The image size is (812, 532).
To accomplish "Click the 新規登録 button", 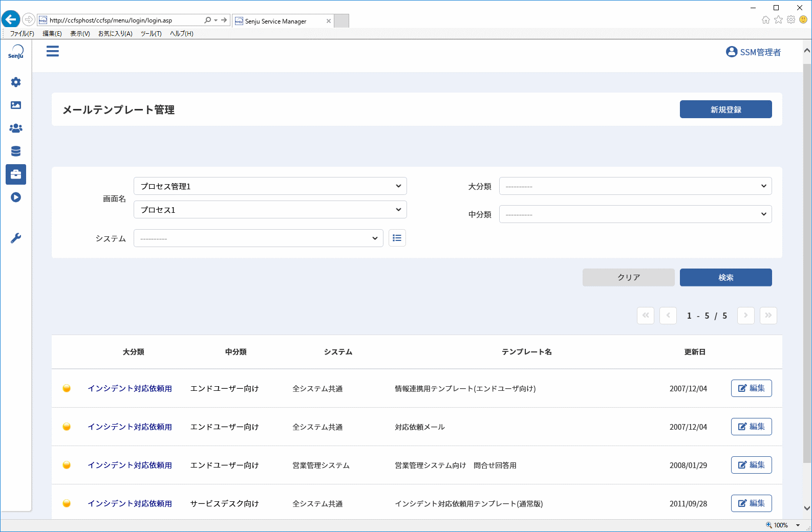I will coord(726,109).
